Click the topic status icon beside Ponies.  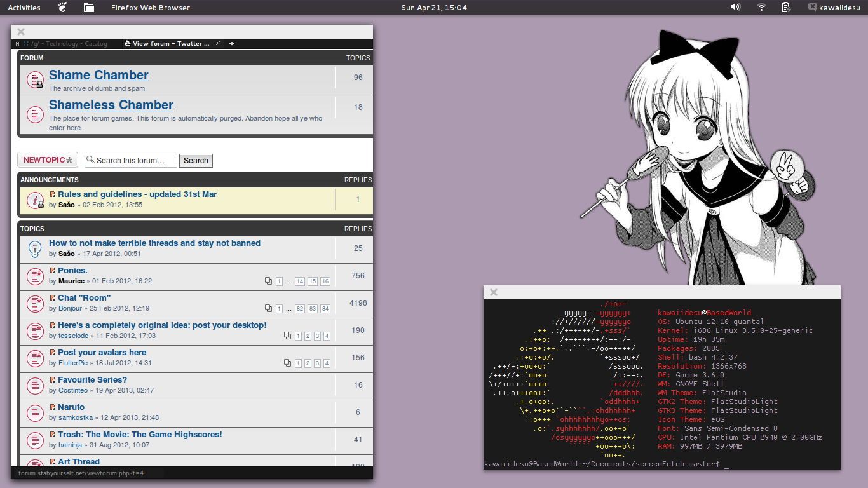35,277
